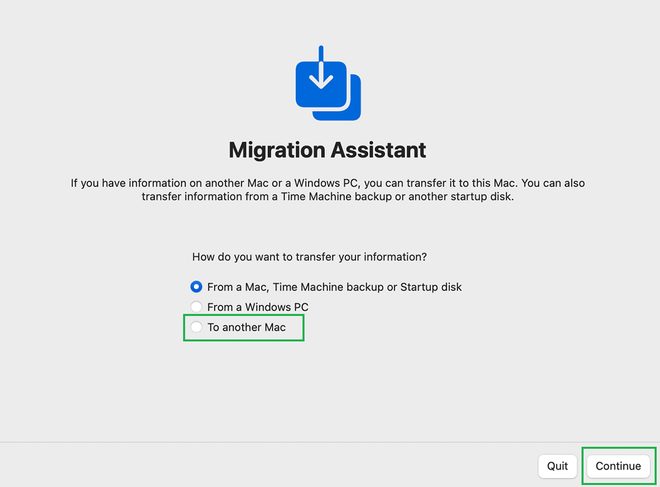The image size is (660, 487).
Task: Quit Migration Assistant with the Quit button
Action: (557, 466)
